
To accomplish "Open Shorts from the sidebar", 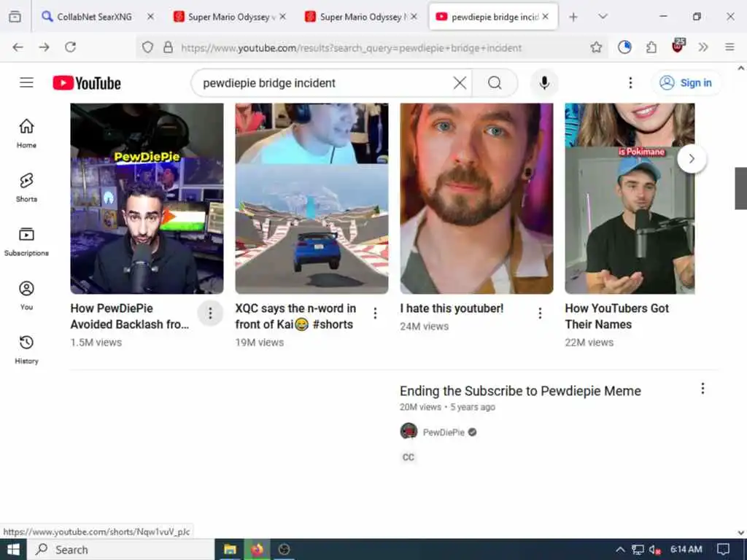I will [x=27, y=187].
